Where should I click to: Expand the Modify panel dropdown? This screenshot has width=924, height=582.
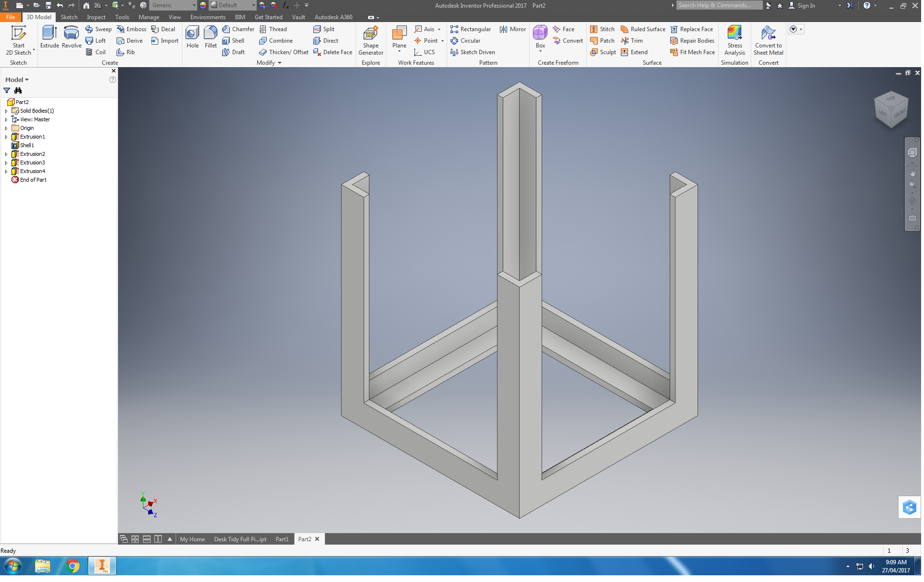[x=280, y=63]
